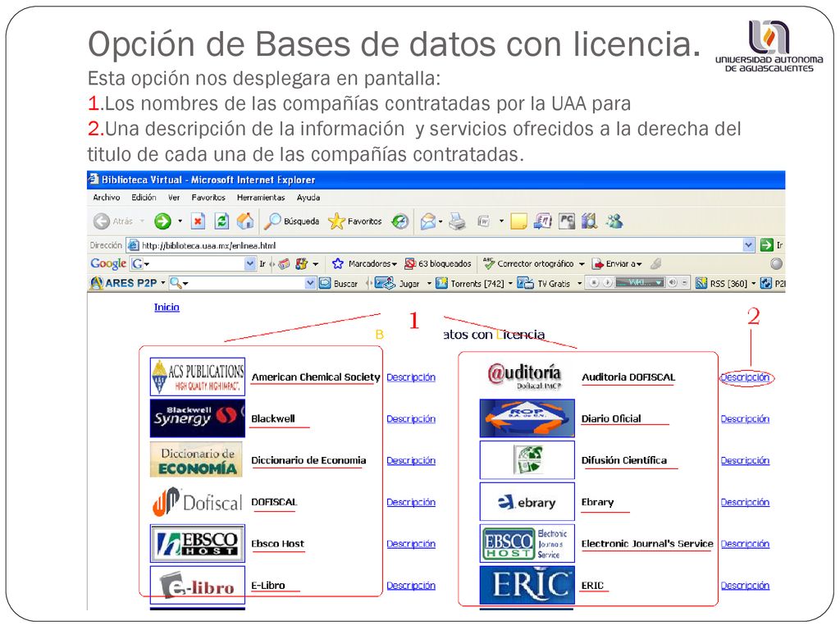
Task: Open the Archivo menu
Action: (106, 197)
